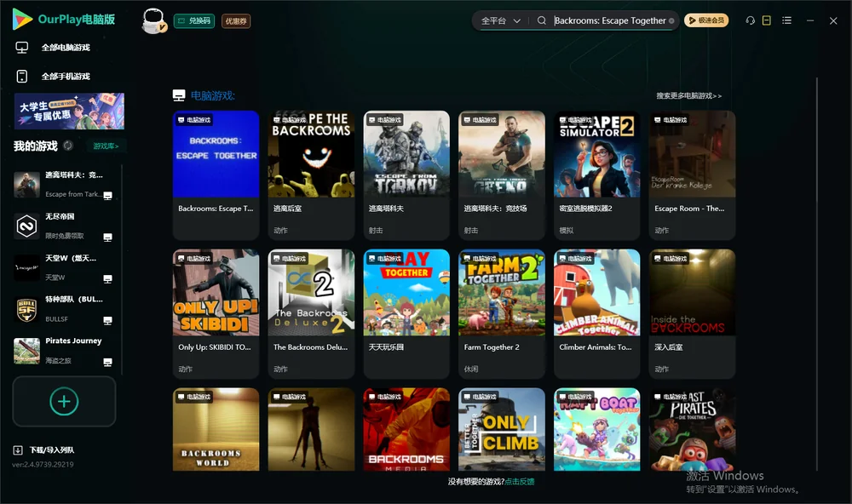
Task: Click the yellow mini-window mode icon
Action: coord(766,20)
